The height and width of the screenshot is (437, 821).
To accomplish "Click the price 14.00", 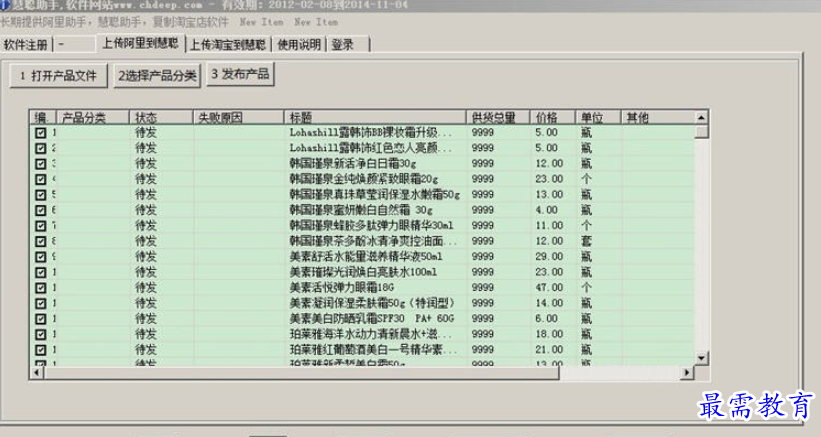I will click(549, 303).
